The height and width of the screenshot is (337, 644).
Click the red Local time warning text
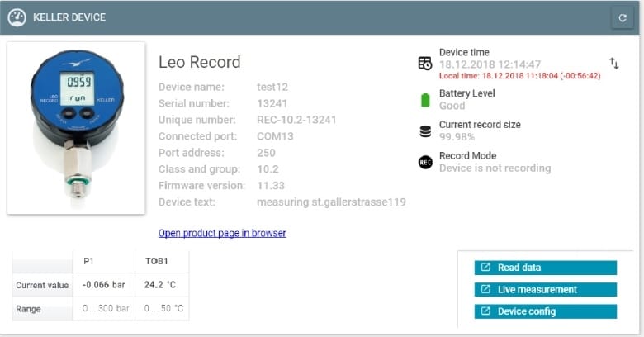(x=519, y=76)
